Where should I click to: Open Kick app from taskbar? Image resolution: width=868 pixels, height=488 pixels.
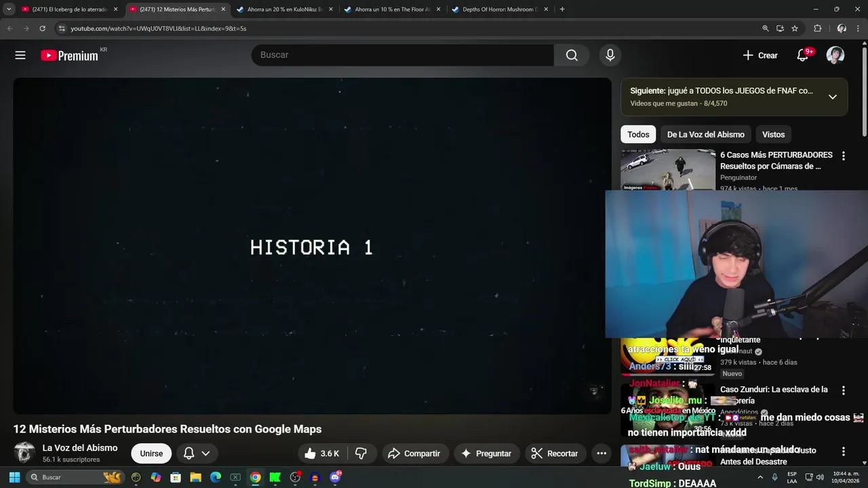[275, 477]
